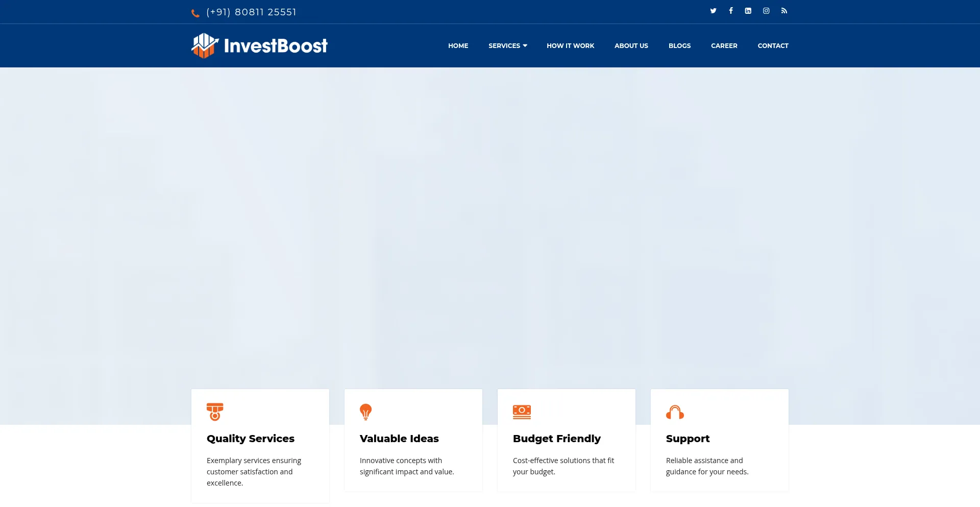Click the Quality Services card heading

click(x=251, y=439)
